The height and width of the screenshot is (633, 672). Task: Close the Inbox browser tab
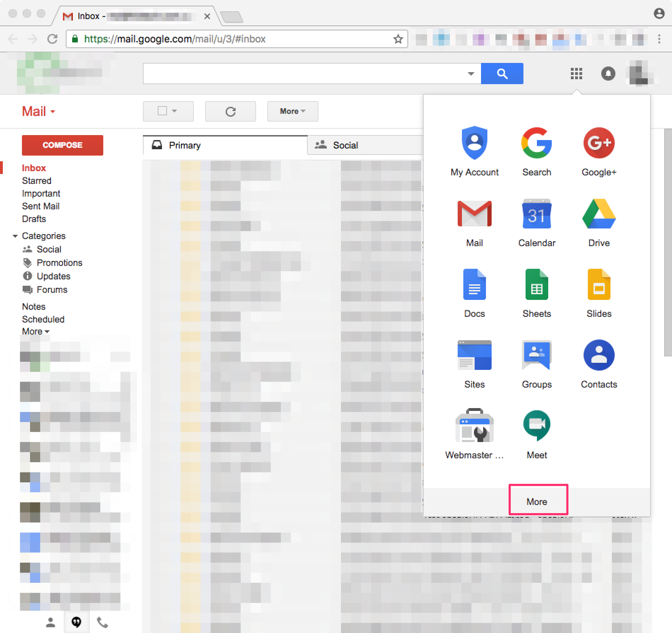tap(207, 16)
